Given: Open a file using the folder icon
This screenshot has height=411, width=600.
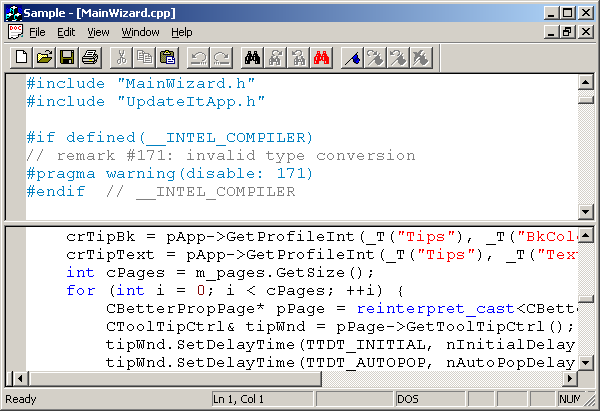Looking at the screenshot, I should coord(44,57).
